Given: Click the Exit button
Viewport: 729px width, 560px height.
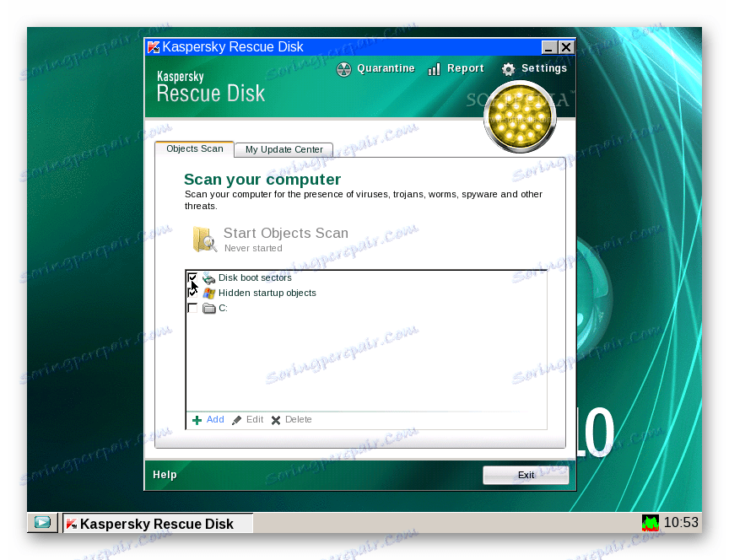Looking at the screenshot, I should tap(526, 475).
